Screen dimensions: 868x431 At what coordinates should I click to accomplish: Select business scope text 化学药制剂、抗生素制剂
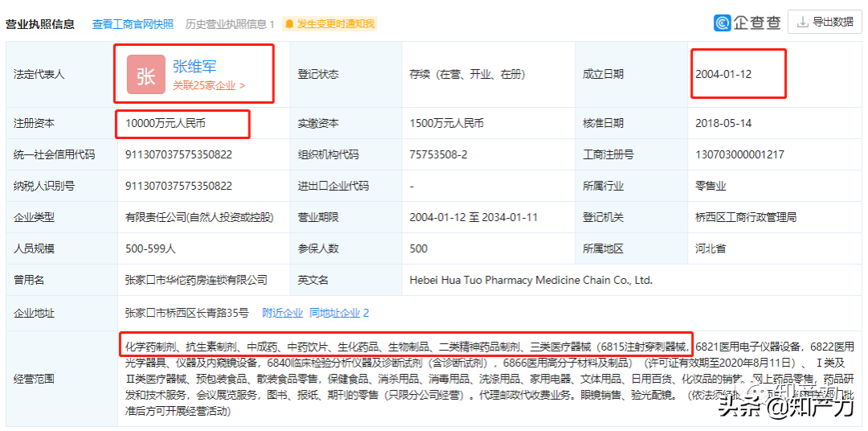point(182,347)
